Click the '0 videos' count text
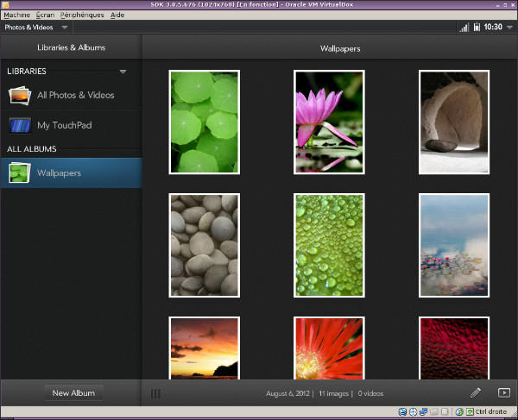 click(x=370, y=393)
